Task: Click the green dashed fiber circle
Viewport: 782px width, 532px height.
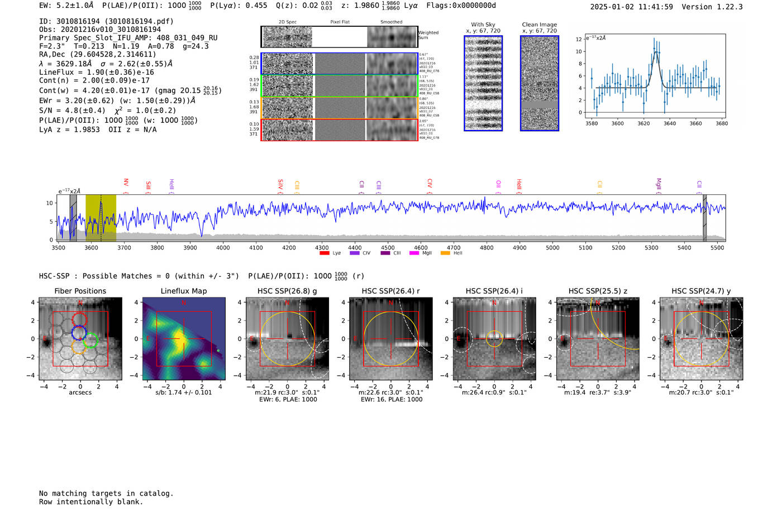Action: [90, 340]
